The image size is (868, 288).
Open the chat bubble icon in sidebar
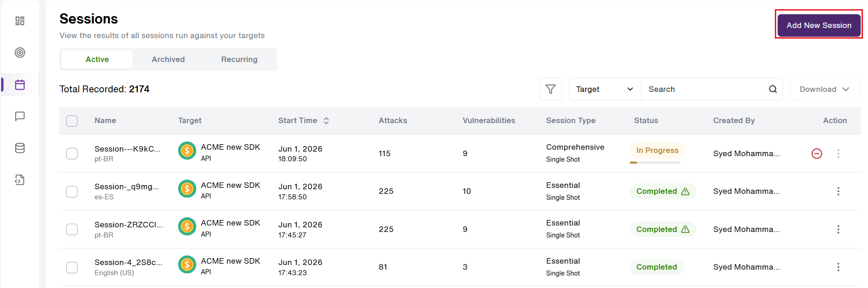(x=20, y=116)
